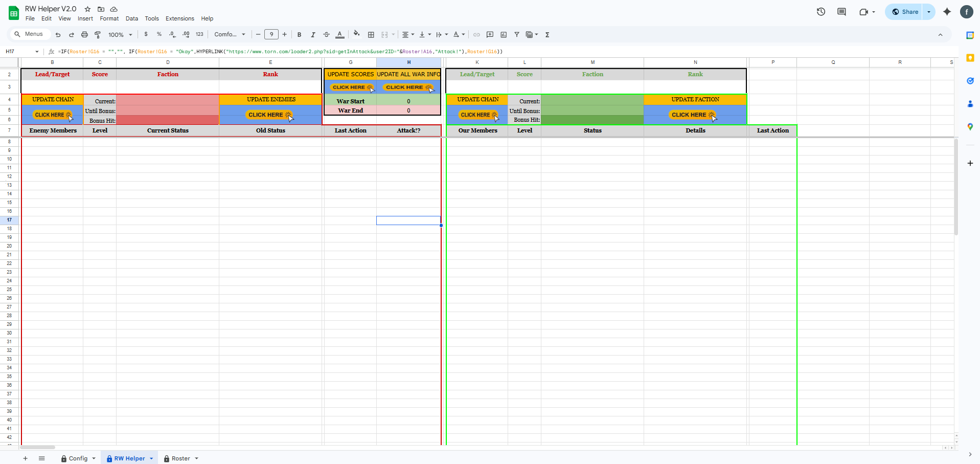
Task: Open the zoom level dropdown
Action: coord(120,35)
